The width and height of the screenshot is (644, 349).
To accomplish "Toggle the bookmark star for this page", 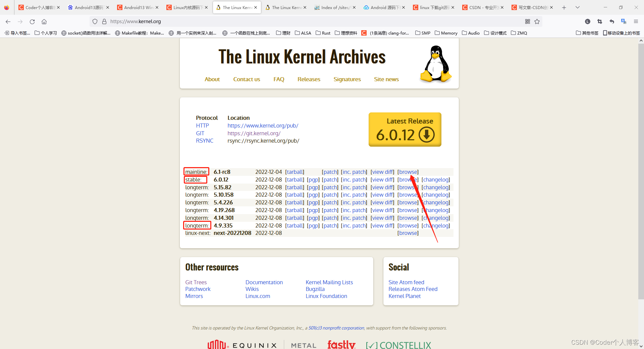I will point(537,21).
